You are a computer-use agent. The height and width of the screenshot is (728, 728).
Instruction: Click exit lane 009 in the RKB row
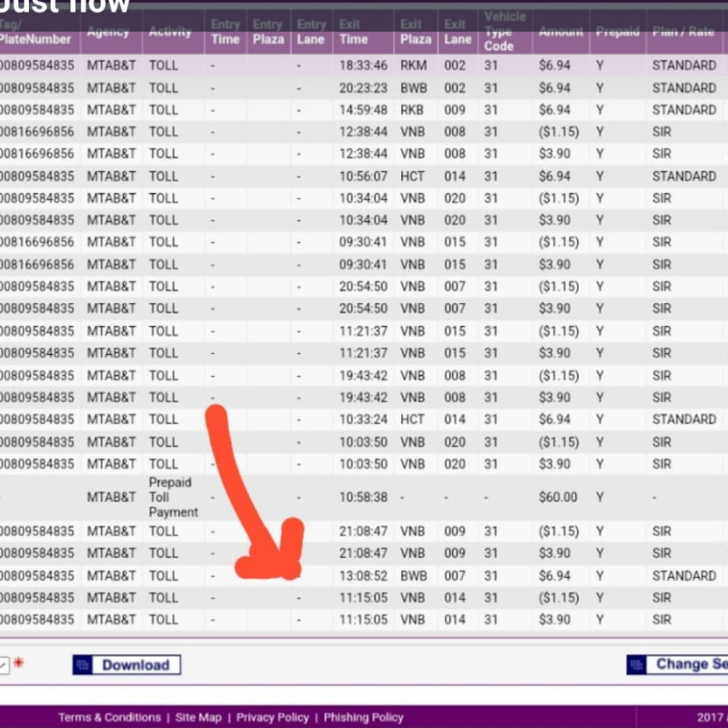pyautogui.click(x=454, y=110)
